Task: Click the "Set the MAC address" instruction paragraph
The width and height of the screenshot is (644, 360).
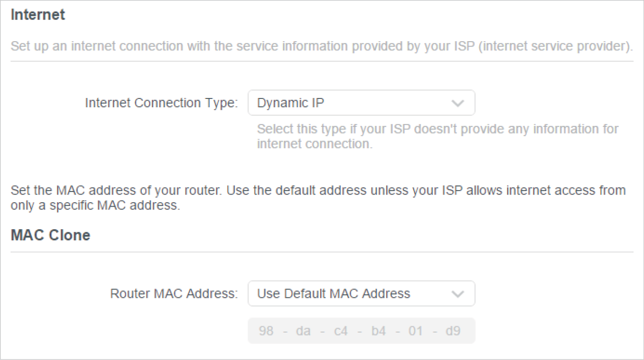Action: coord(318,198)
